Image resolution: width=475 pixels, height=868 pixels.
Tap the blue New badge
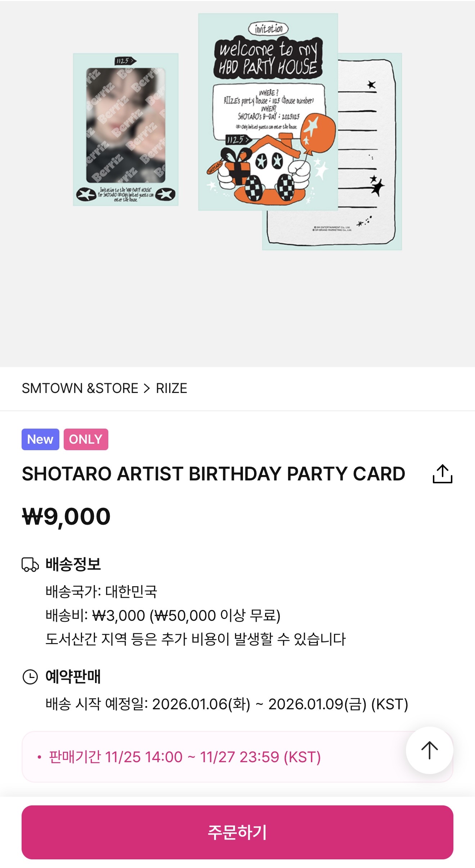tap(40, 439)
